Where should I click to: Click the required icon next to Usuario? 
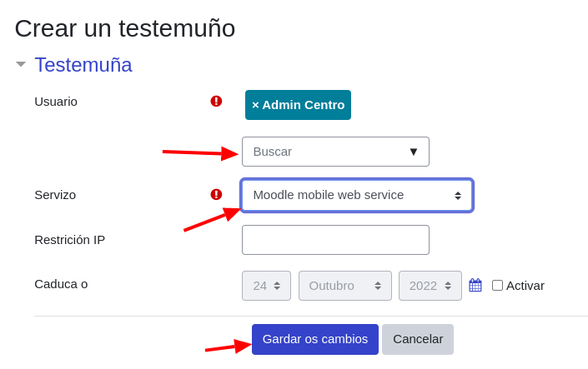tap(216, 101)
